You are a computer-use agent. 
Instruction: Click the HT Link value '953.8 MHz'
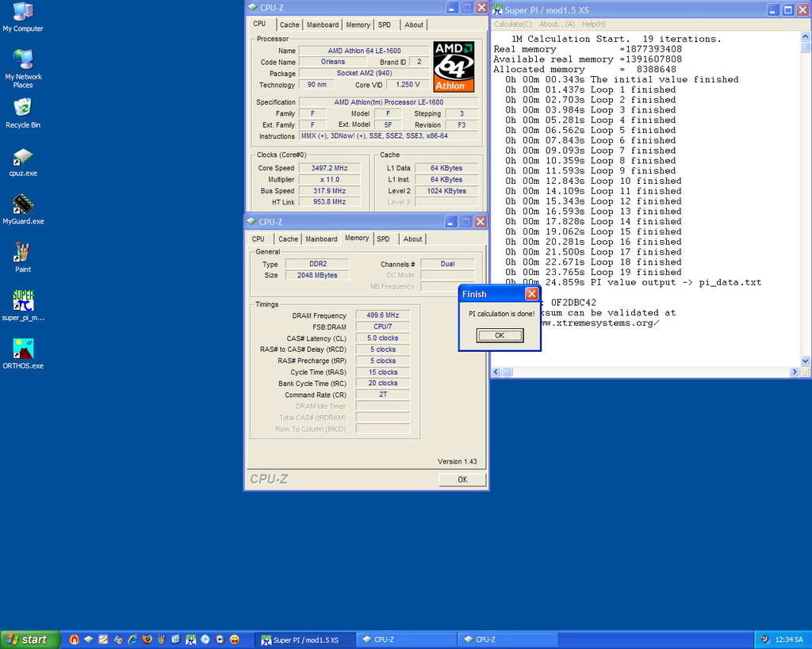(329, 202)
